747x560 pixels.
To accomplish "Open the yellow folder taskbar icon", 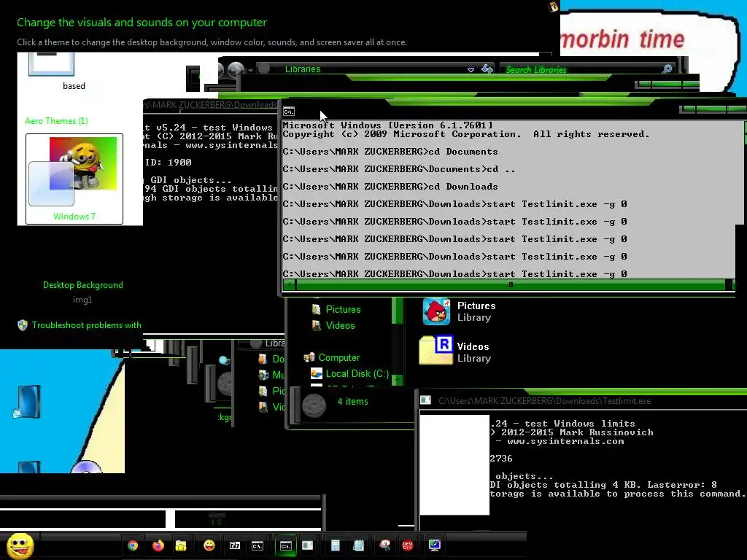I will coord(181,545).
